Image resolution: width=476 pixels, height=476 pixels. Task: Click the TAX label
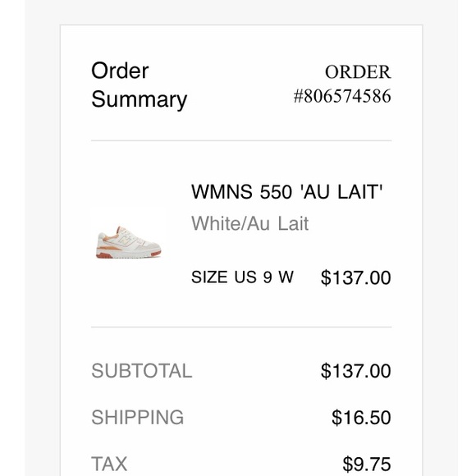109,464
